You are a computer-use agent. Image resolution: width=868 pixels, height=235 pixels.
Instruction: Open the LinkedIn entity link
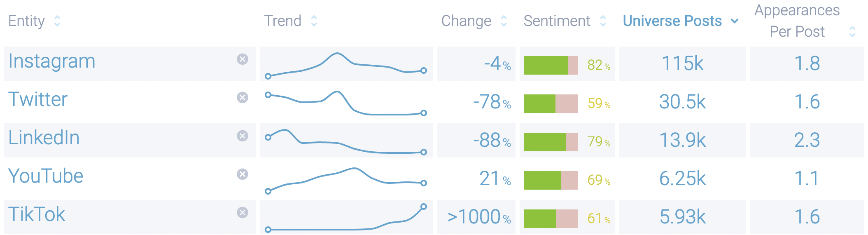click(44, 138)
